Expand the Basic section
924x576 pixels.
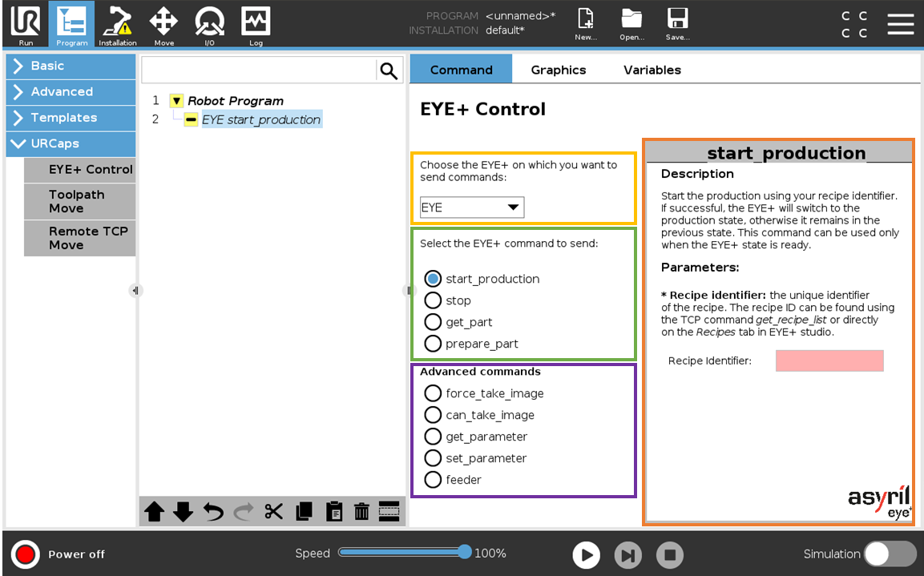click(x=71, y=66)
